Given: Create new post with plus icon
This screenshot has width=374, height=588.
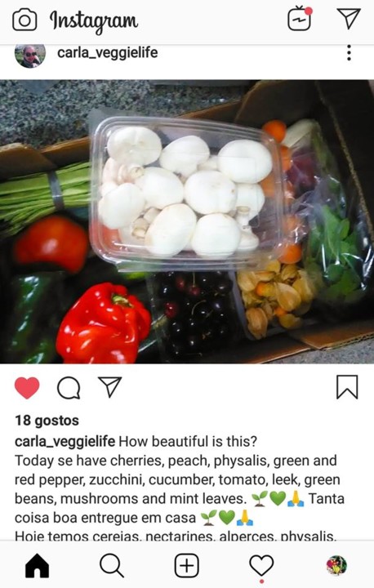Looking at the screenshot, I should point(187,565).
